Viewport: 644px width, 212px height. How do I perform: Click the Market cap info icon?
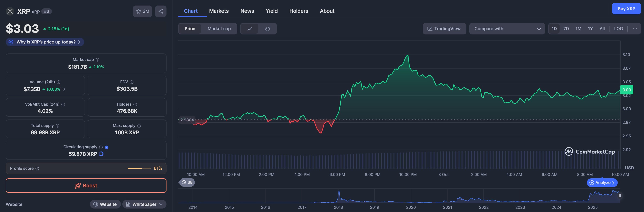98,60
